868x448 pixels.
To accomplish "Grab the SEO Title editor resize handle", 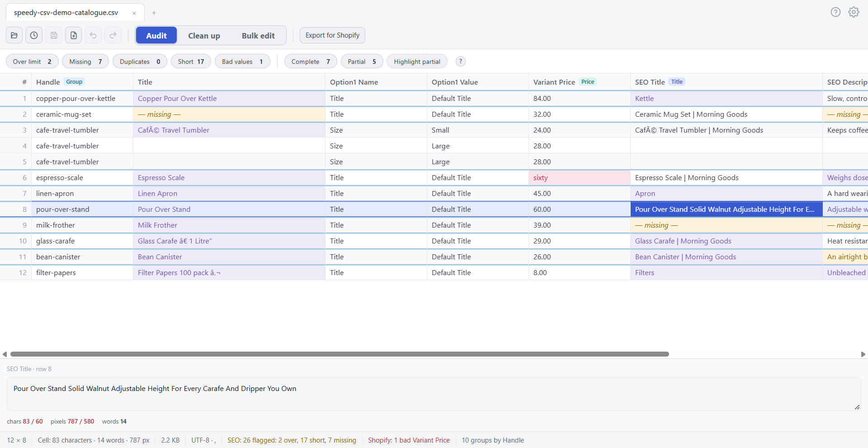I will pyautogui.click(x=857, y=407).
